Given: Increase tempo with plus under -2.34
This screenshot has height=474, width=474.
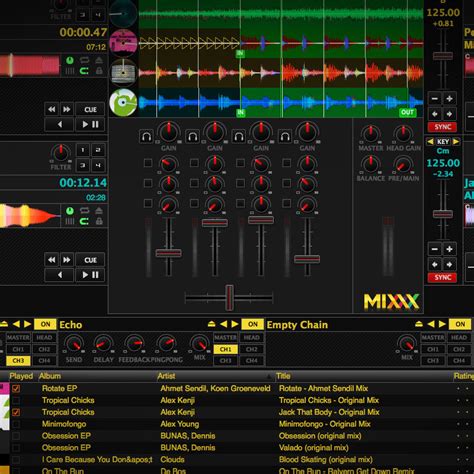Looking at the screenshot, I should click(x=449, y=249).
